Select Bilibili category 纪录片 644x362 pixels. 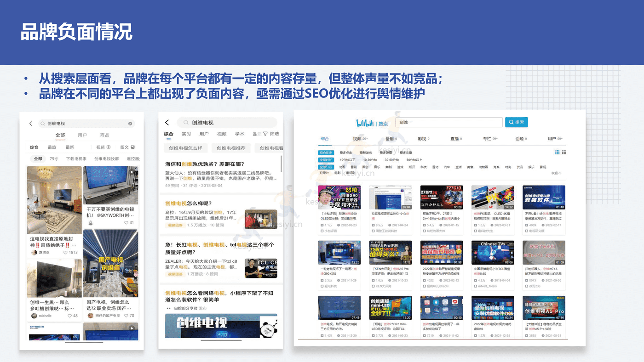click(324, 173)
